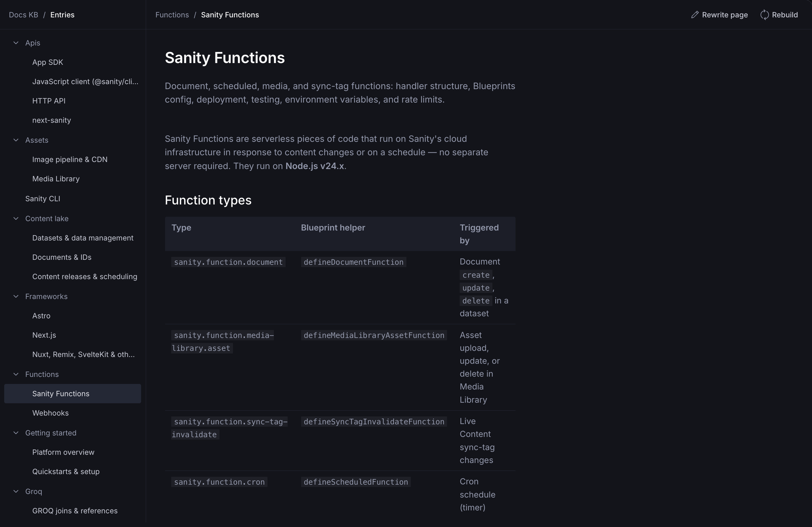The image size is (812, 527).
Task: Click the sanity.function.document code cell
Action: (228, 262)
